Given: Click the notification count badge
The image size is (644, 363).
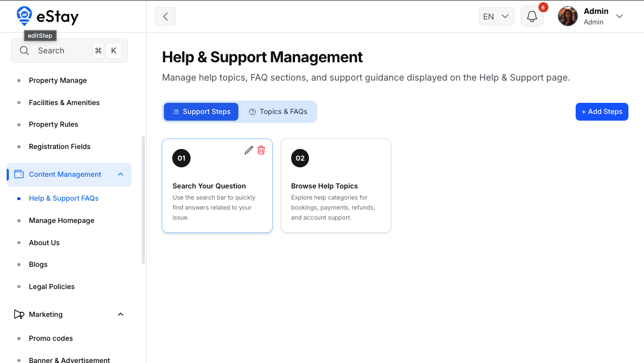Looking at the screenshot, I should (x=543, y=7).
